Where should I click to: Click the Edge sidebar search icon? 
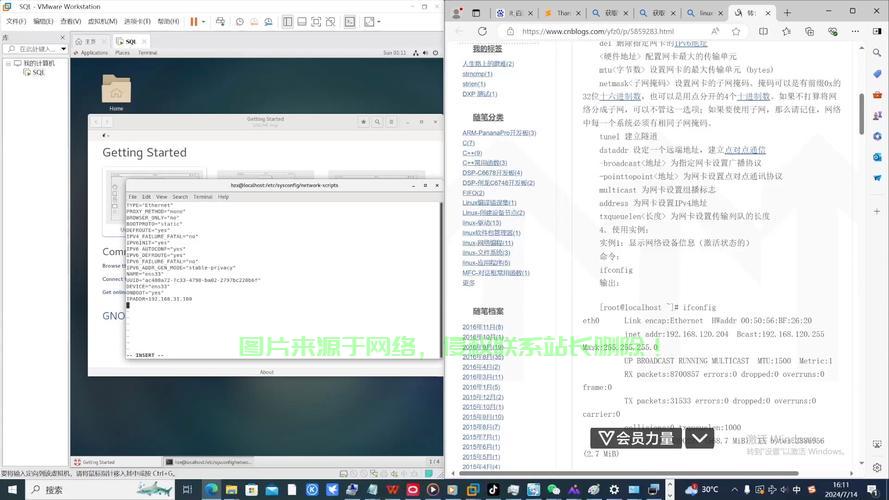coord(877,53)
